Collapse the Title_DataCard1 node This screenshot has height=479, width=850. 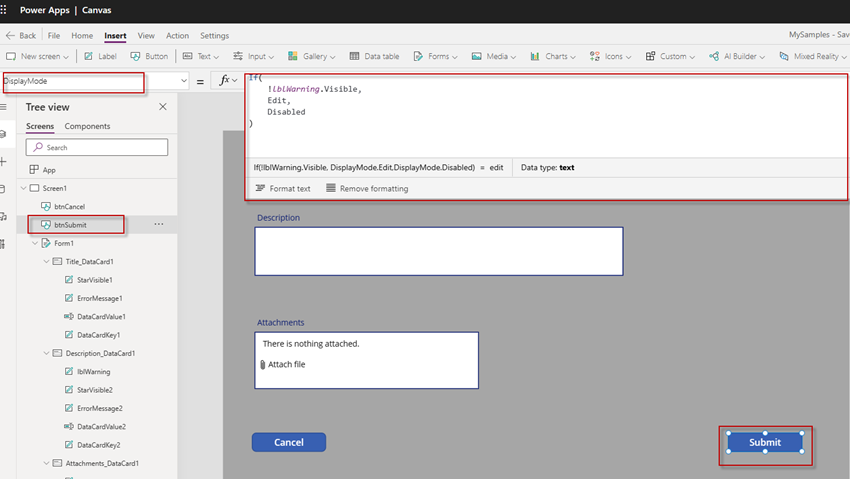pos(47,262)
